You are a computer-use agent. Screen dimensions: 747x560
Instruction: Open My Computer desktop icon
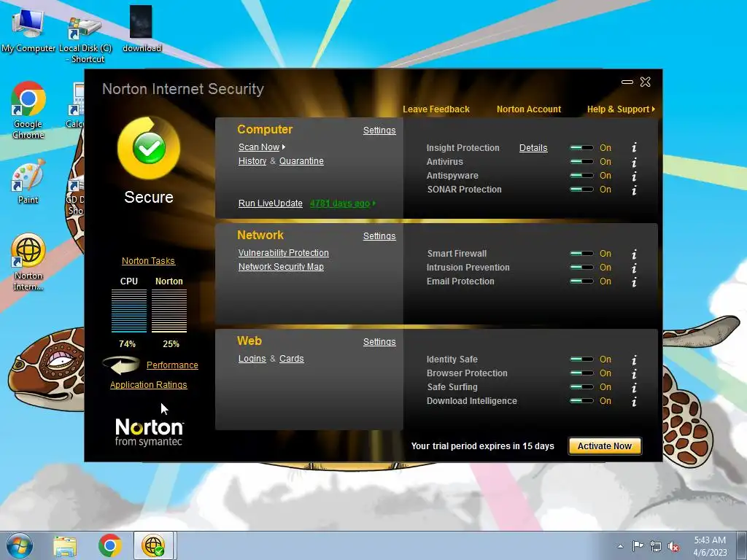(x=28, y=30)
